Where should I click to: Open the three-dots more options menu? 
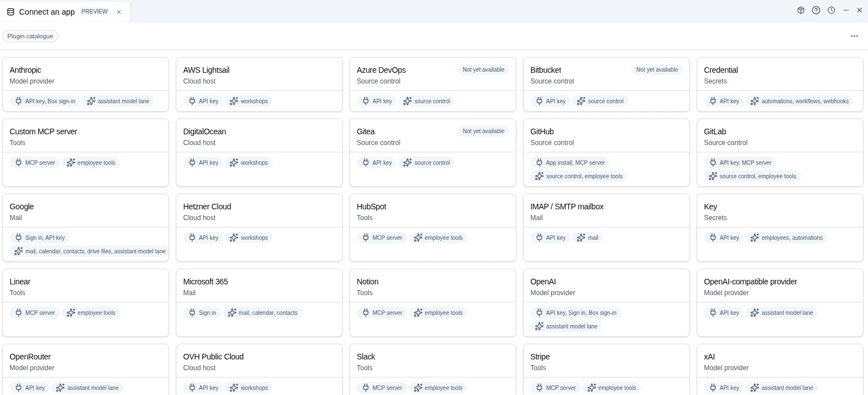tap(854, 36)
